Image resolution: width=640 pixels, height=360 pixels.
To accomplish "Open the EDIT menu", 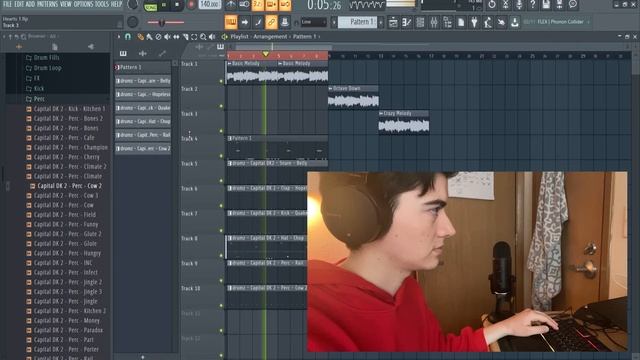I will pyautogui.click(x=19, y=4).
